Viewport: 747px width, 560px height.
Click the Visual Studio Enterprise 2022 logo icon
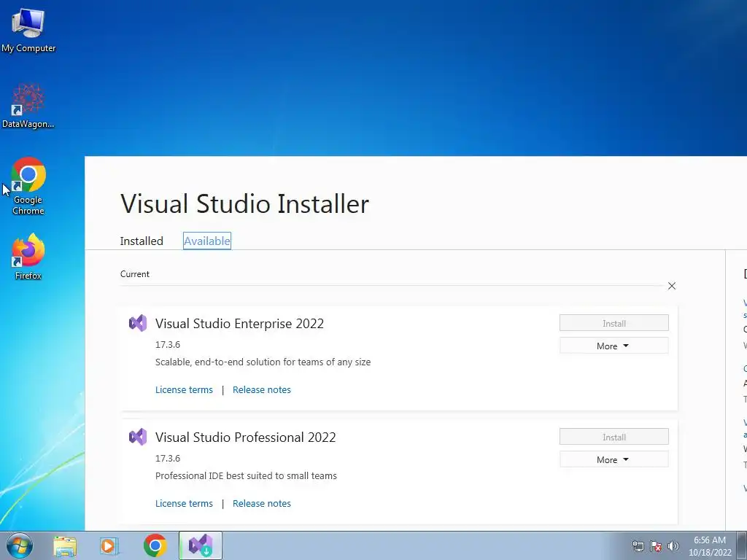pos(138,323)
